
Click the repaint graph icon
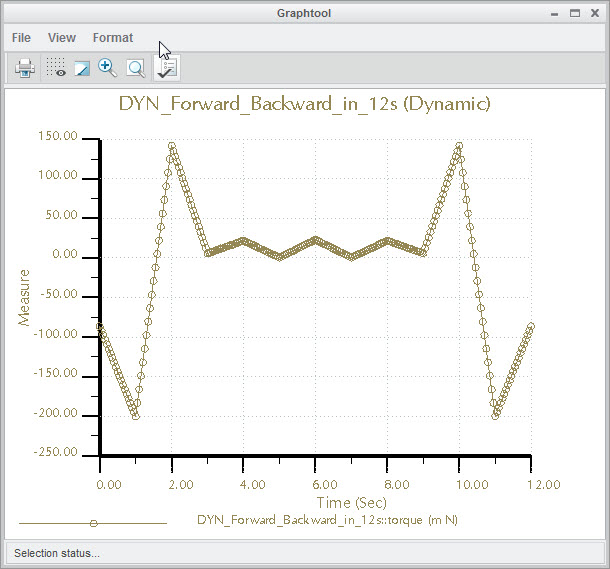(82, 68)
